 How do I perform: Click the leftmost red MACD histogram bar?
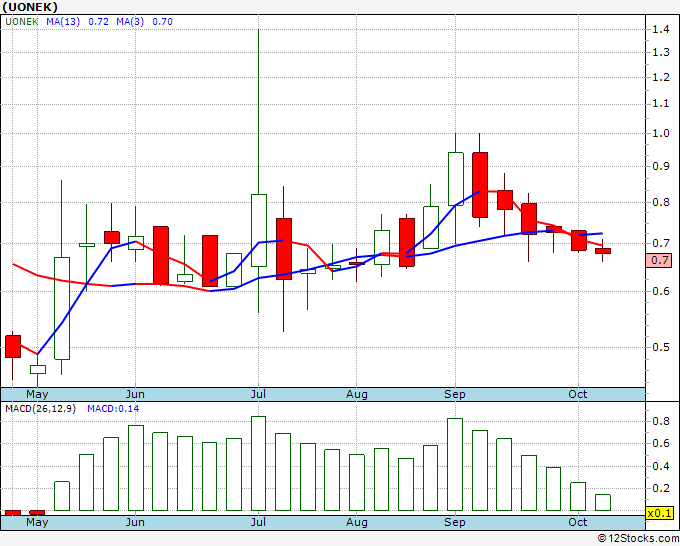click(13, 512)
